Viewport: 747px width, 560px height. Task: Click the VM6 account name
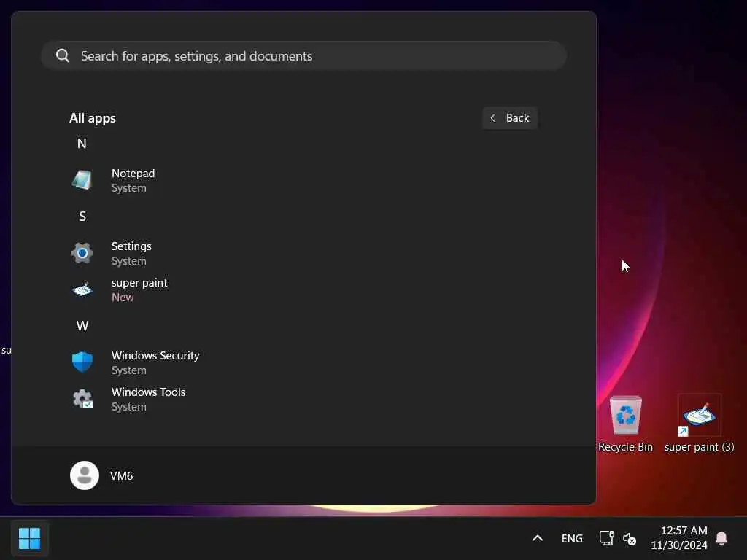click(x=121, y=475)
